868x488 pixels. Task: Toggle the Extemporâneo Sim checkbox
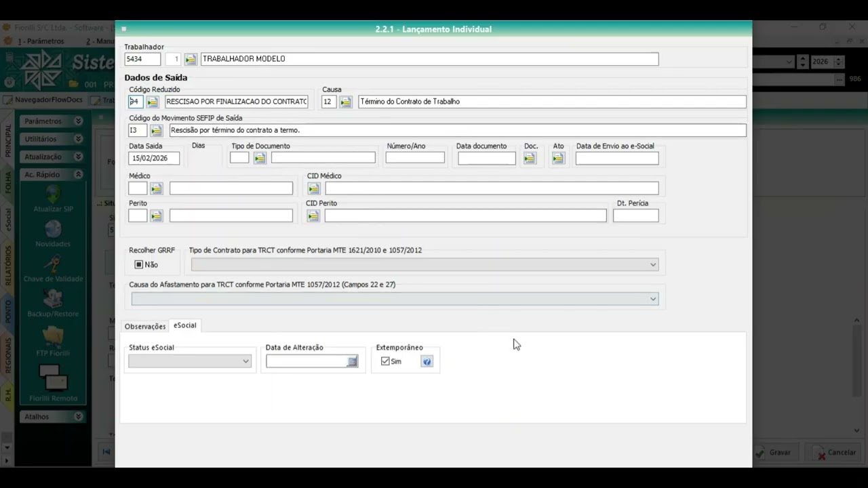coord(385,362)
